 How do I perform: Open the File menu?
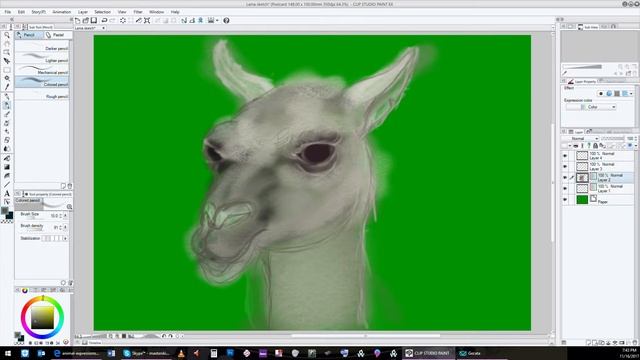(x=8, y=12)
